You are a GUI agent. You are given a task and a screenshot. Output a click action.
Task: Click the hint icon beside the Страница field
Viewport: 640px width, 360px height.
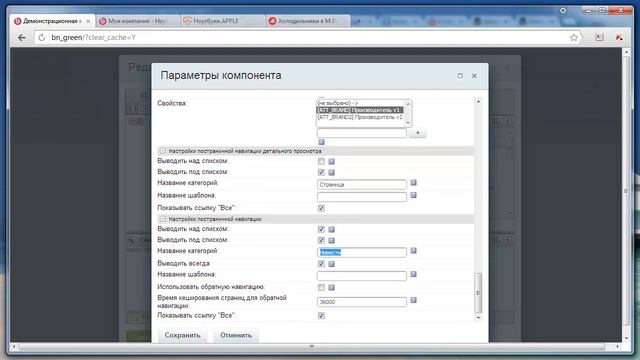tap(413, 183)
